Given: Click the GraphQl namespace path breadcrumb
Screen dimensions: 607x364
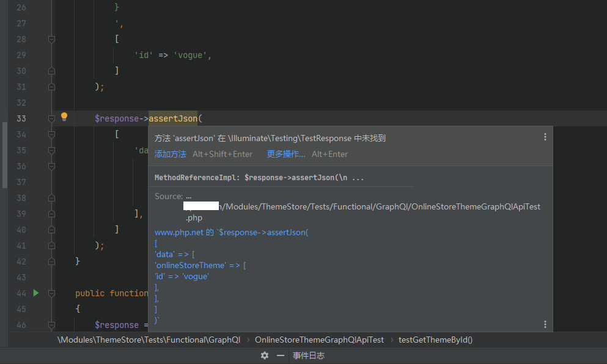Looking at the screenshot, I should click(x=149, y=340).
